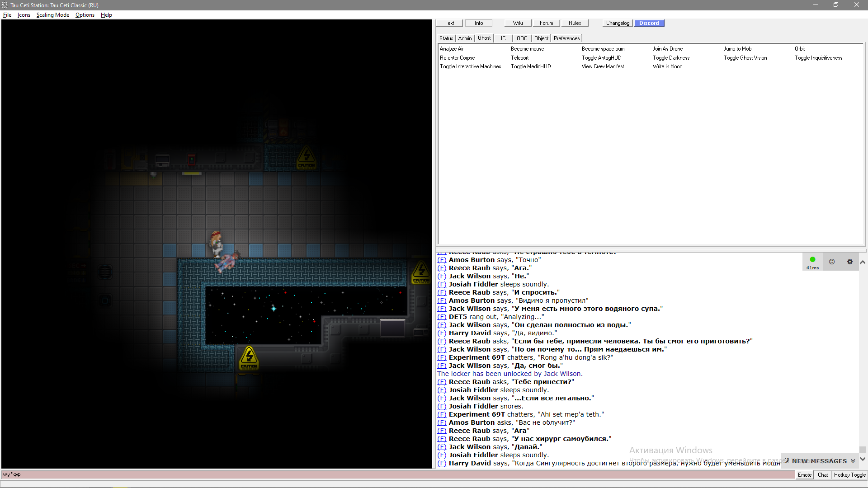Click Write in blood verb
Viewport: 868px width, 488px height.
667,66
